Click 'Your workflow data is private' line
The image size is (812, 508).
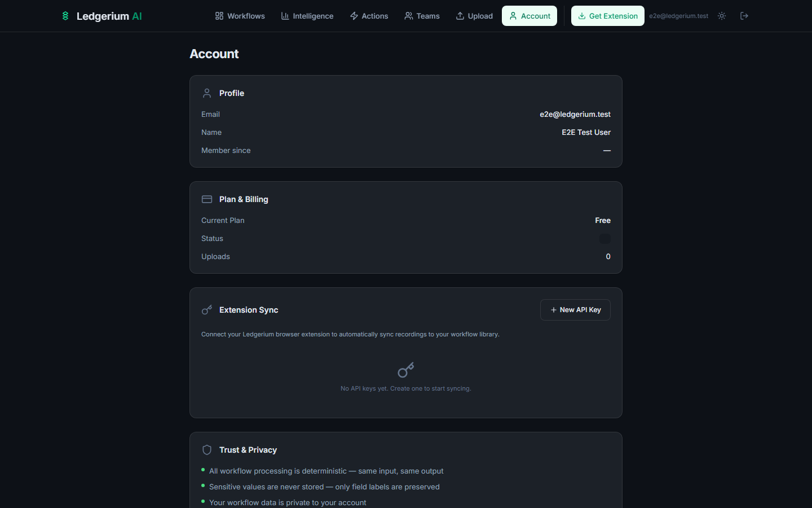click(x=288, y=502)
